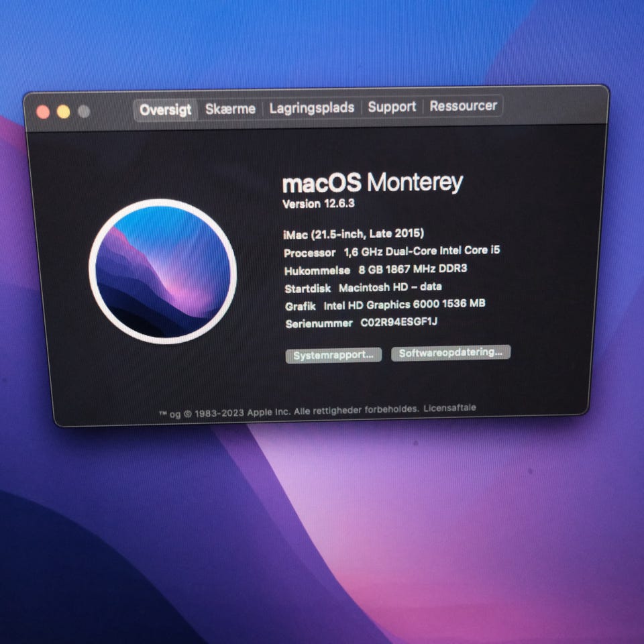Click the Serienummer label
Screen dimensions: 644x644
click(x=319, y=324)
